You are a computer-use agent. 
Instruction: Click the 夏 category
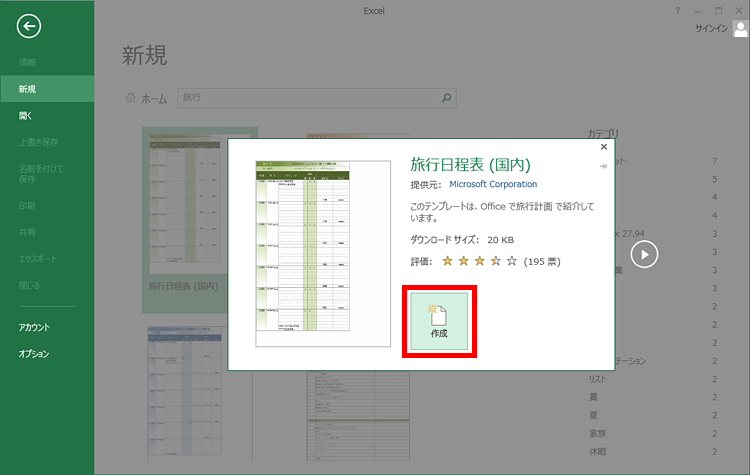tap(593, 415)
